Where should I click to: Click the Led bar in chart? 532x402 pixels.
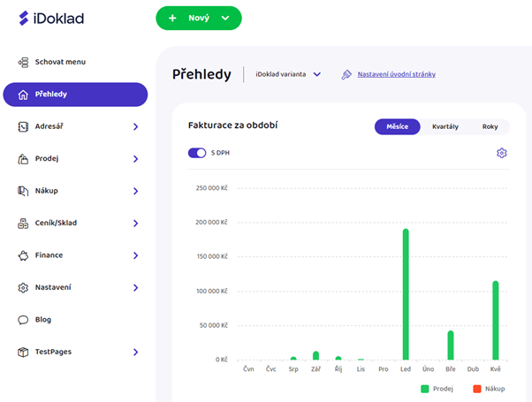click(406, 294)
